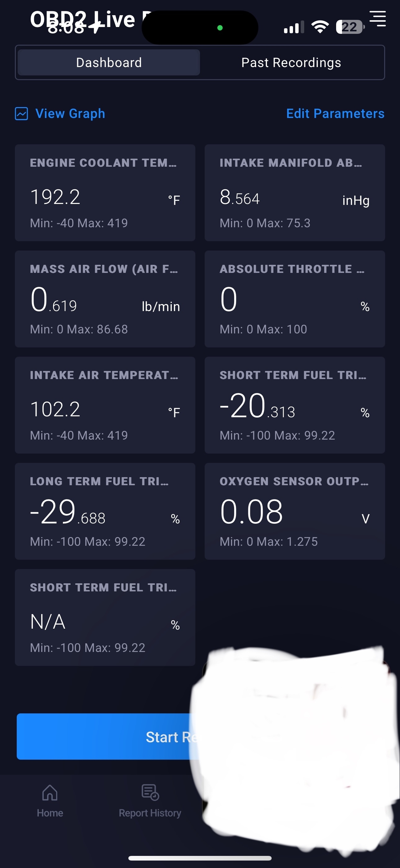Screen dimensions: 400x868
Task: Tap the Wi-Fi status icon
Action: point(320,27)
